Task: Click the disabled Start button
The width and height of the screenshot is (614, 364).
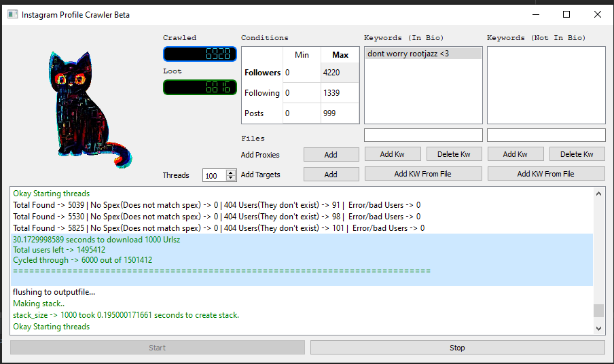Action: pyautogui.click(x=158, y=348)
